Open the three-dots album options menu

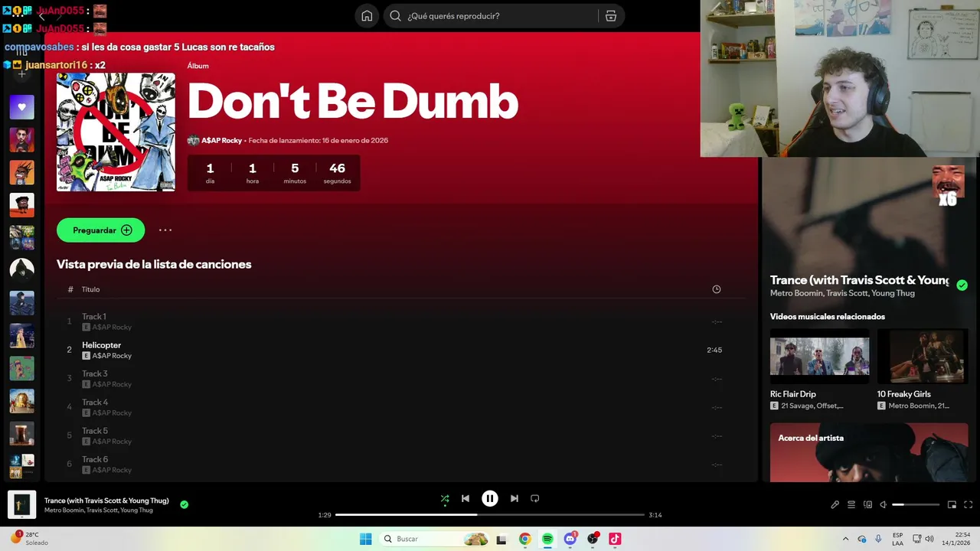click(x=165, y=230)
